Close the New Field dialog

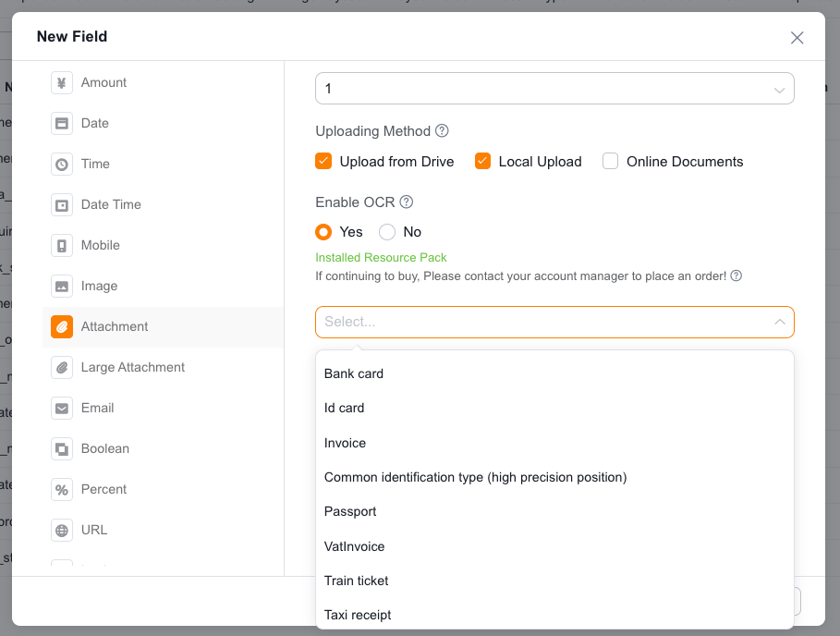tap(797, 38)
